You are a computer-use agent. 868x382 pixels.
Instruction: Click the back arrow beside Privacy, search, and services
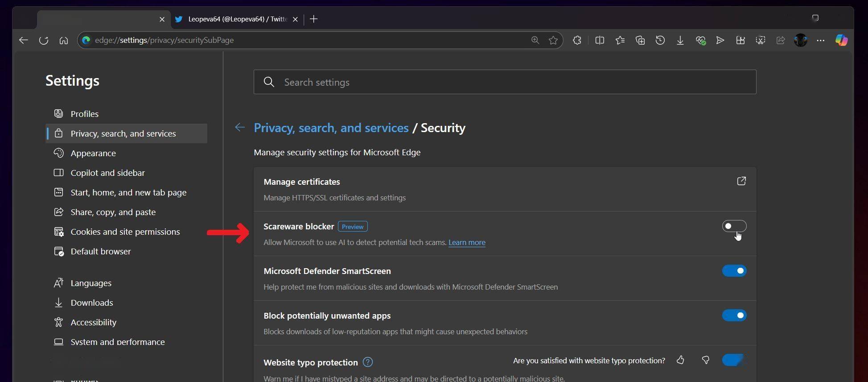pyautogui.click(x=240, y=128)
